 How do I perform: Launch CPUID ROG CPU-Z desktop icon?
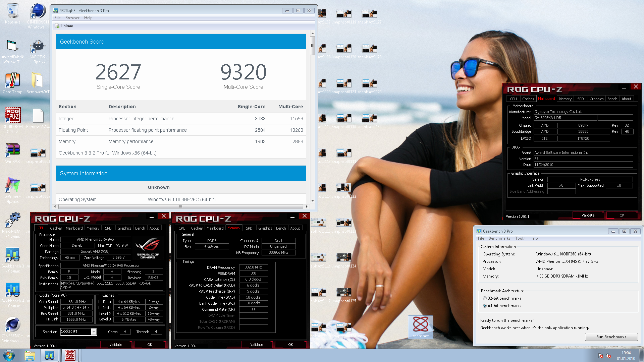pos(12,120)
